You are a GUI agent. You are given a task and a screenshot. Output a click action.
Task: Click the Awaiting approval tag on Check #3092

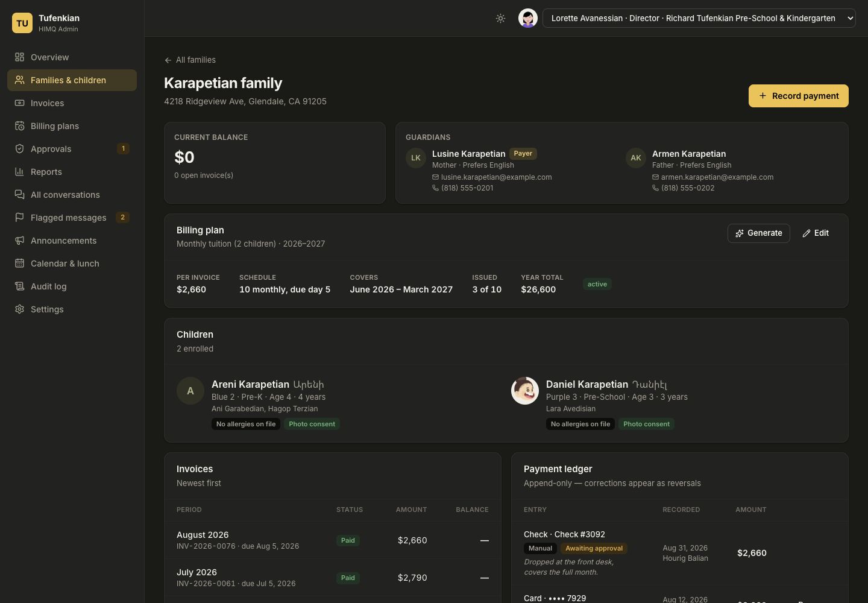pos(594,548)
